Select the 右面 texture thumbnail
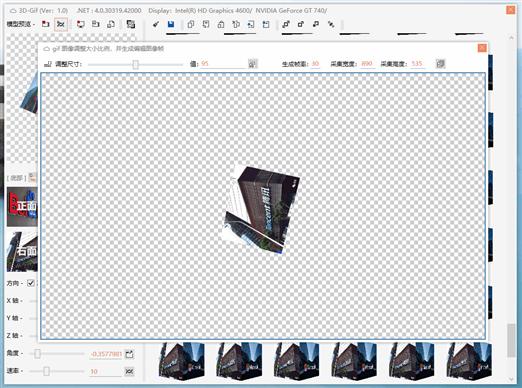The width and height of the screenshot is (522, 388). tap(22, 252)
